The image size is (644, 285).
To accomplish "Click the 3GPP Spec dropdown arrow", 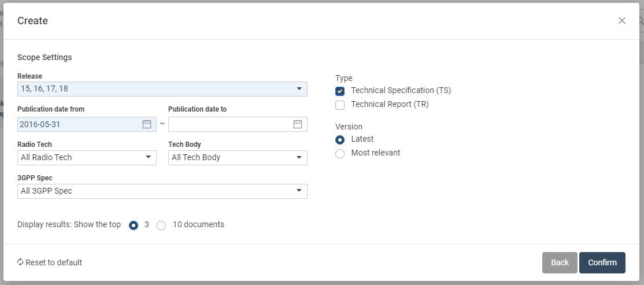I will tap(299, 191).
